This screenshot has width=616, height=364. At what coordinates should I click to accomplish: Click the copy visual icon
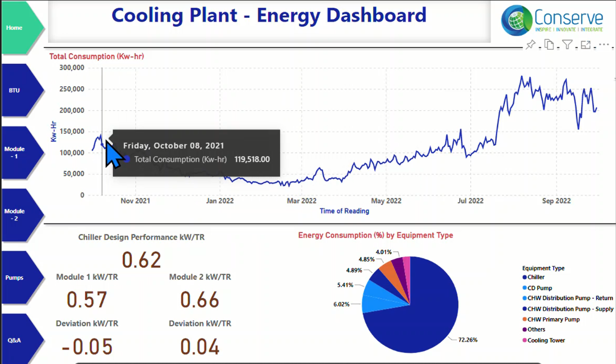click(549, 45)
